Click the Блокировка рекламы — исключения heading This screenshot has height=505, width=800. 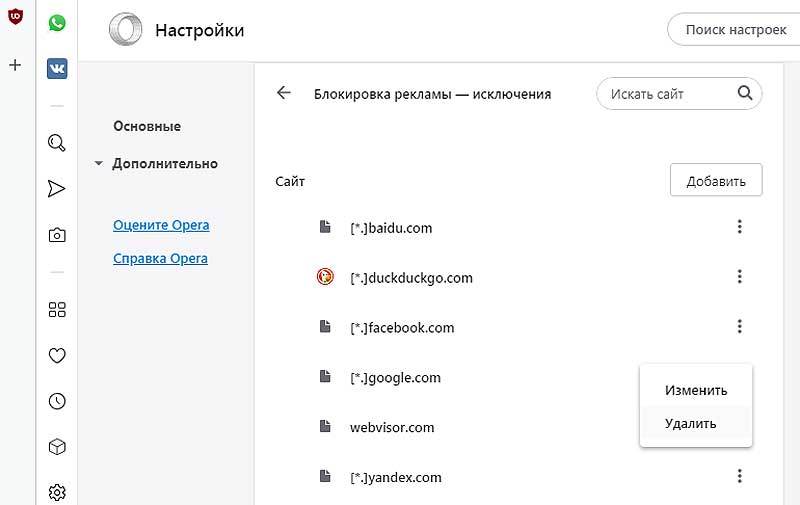point(432,94)
